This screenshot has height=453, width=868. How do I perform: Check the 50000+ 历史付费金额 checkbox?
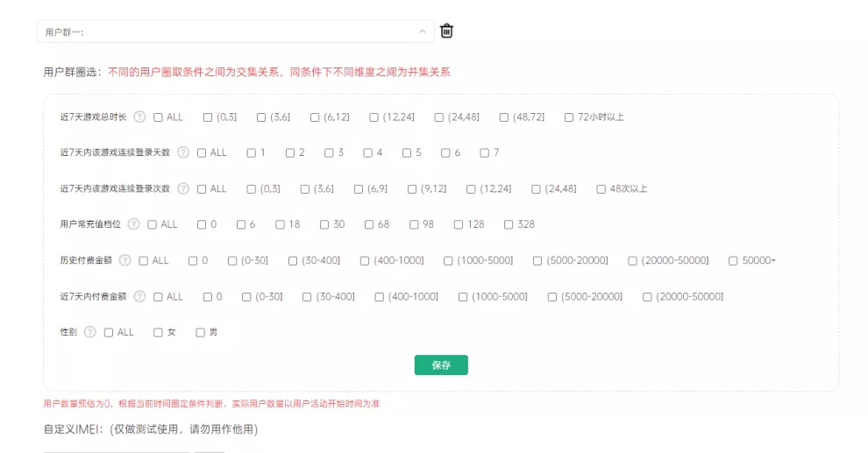pos(733,260)
